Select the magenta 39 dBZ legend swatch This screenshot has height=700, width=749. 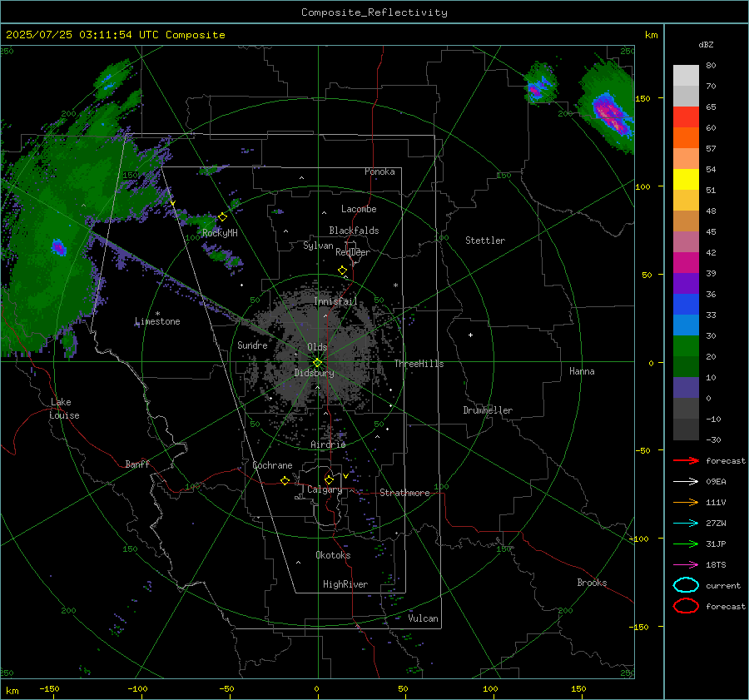click(x=686, y=263)
